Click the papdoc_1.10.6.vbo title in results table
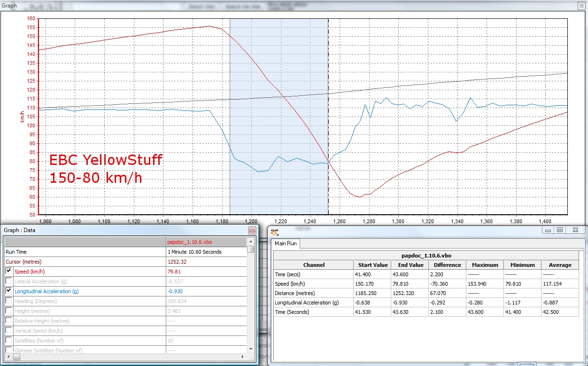The image size is (588, 366). coord(427,256)
